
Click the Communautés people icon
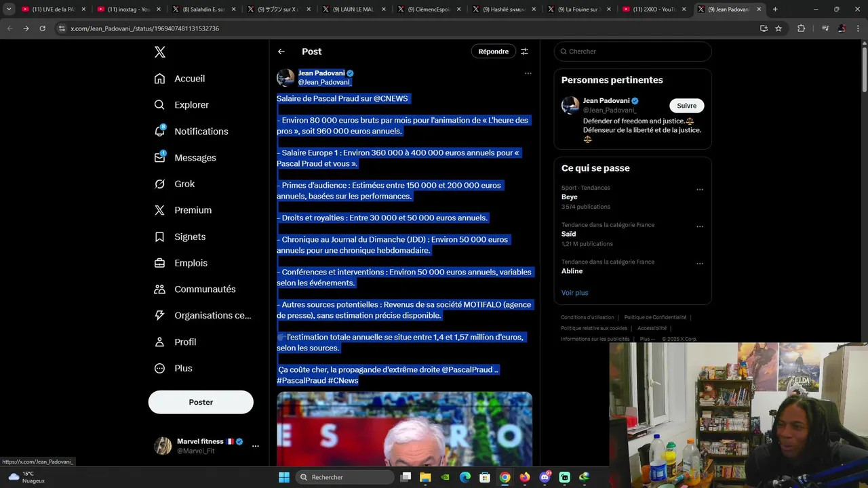point(159,289)
